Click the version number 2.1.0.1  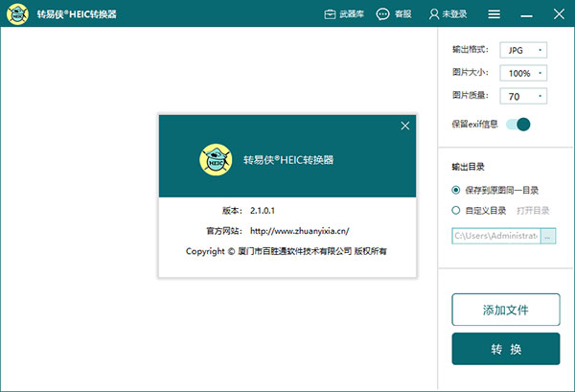pos(263,211)
